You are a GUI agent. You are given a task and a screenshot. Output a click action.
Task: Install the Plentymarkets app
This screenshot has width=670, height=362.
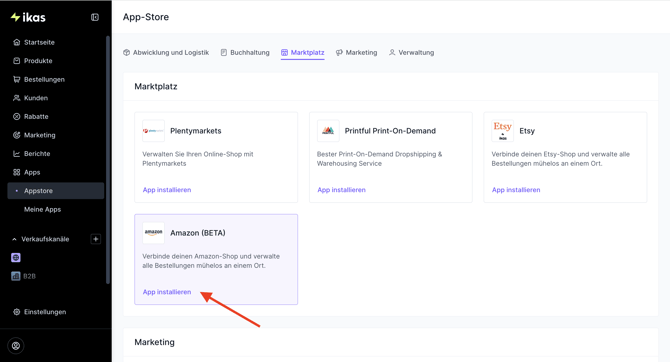click(x=167, y=190)
